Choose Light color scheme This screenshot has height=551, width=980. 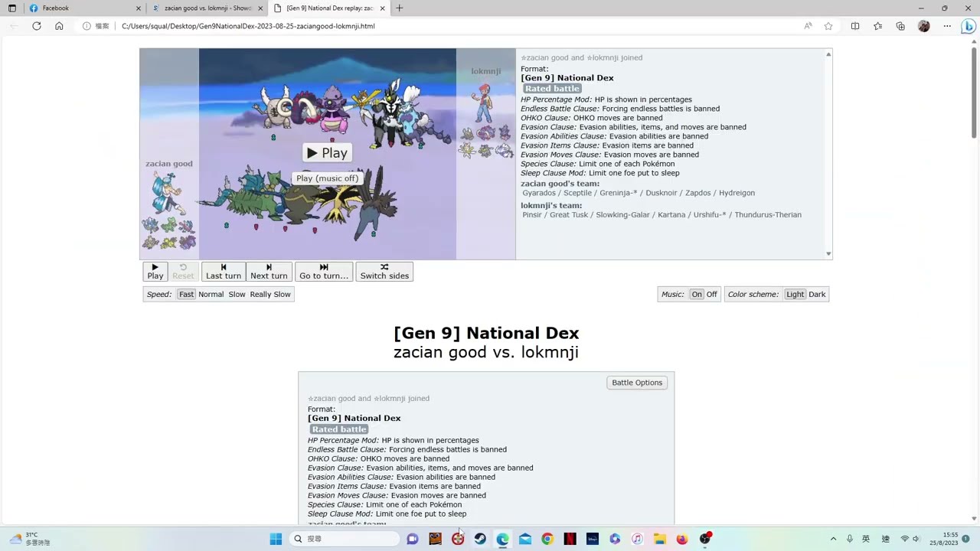795,294
